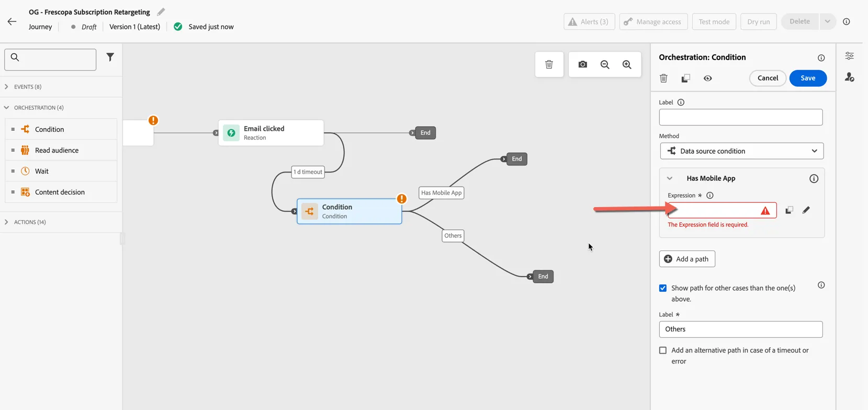868x410 pixels.
Task: Edit the expression with the pencil icon
Action: tap(806, 210)
